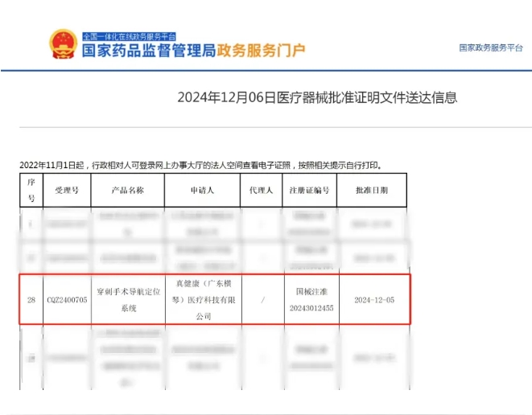This screenshot has height=415, width=532.
Task: Select product name 穿刺手术导航定位系统
Action: (x=129, y=300)
